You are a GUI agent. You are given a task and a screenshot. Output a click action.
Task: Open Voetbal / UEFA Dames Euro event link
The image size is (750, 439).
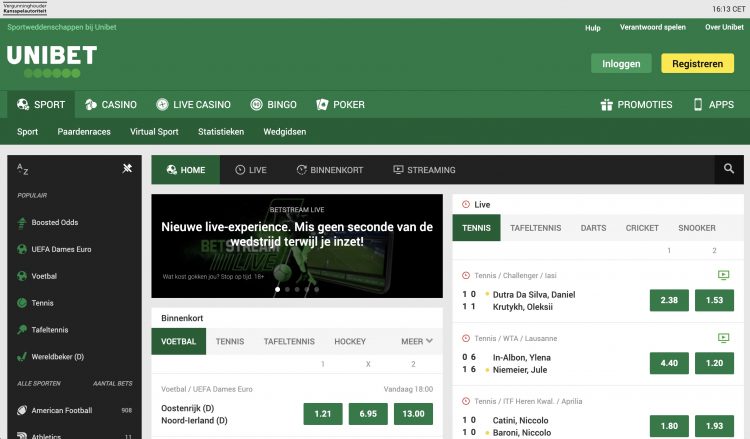207,389
